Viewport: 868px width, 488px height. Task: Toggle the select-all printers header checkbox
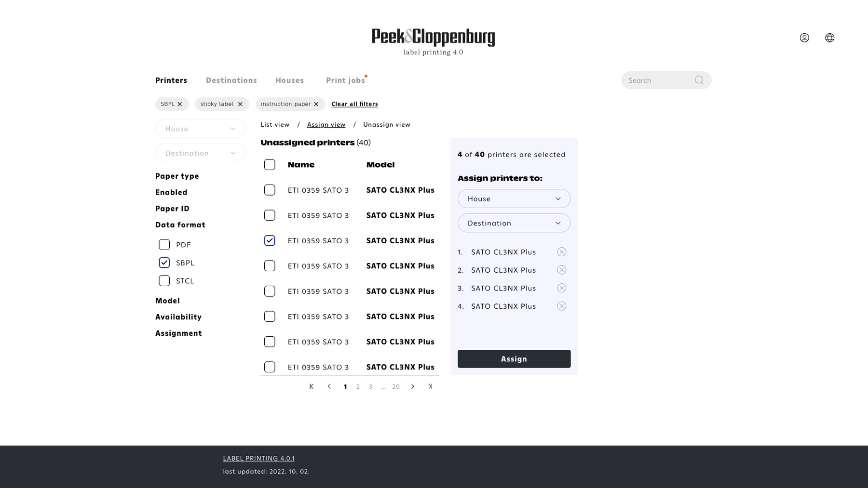click(270, 165)
